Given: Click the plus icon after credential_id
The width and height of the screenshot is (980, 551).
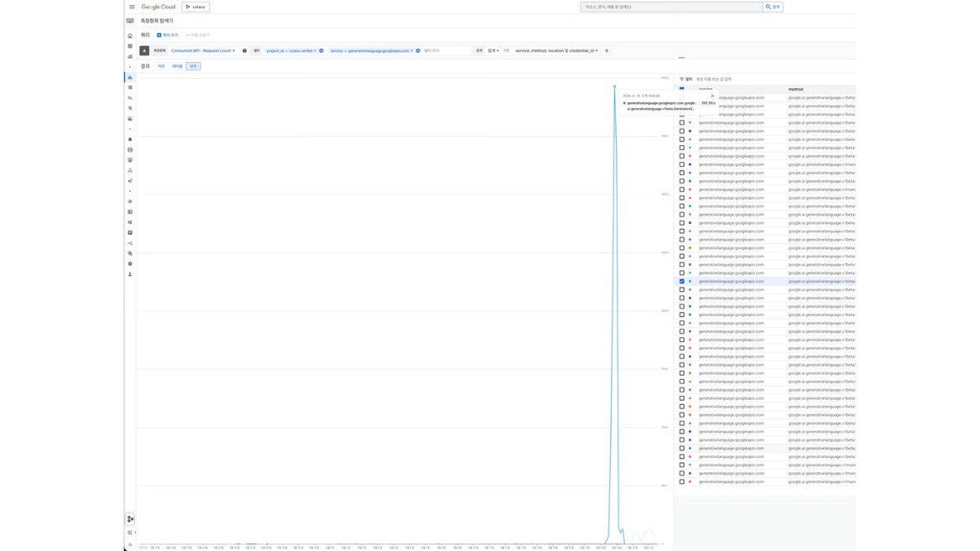Looking at the screenshot, I should [607, 50].
